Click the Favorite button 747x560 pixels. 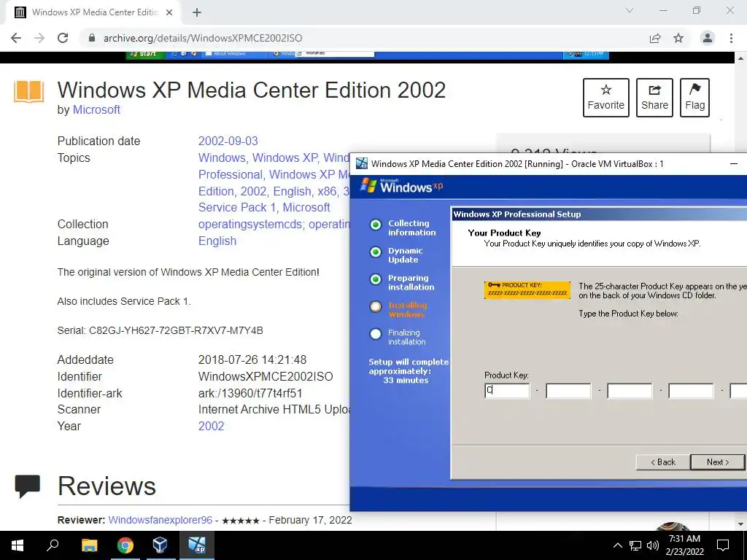tap(606, 98)
